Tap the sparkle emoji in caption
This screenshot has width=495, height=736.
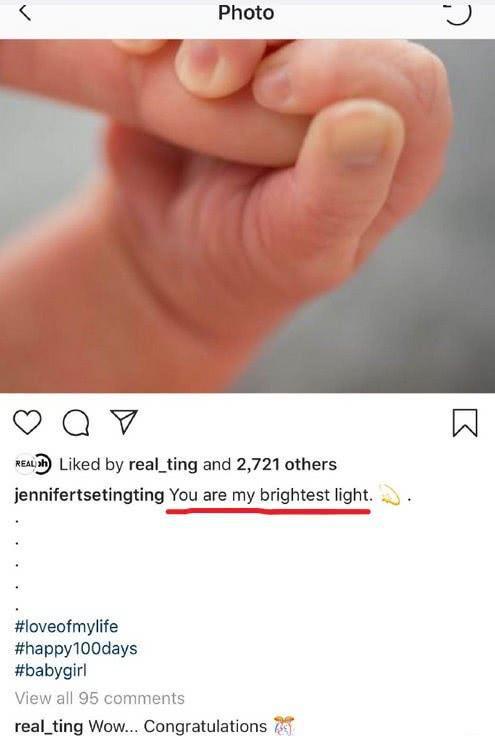coord(390,494)
